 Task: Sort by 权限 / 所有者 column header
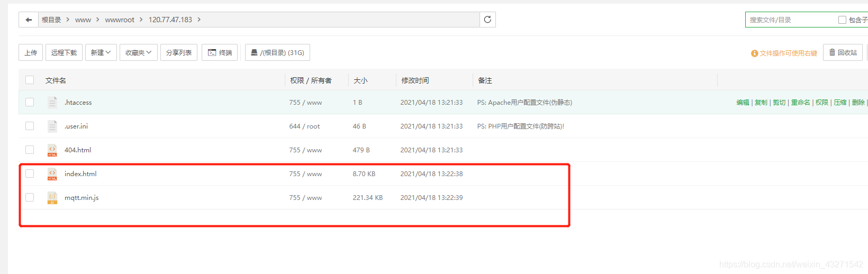pyautogui.click(x=311, y=80)
